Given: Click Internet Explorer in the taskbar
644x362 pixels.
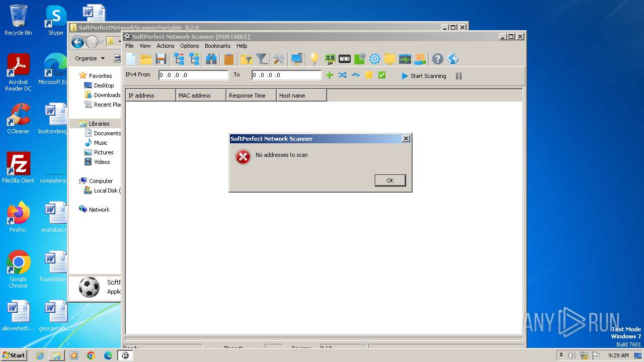Looking at the screenshot, I should click(40, 355).
